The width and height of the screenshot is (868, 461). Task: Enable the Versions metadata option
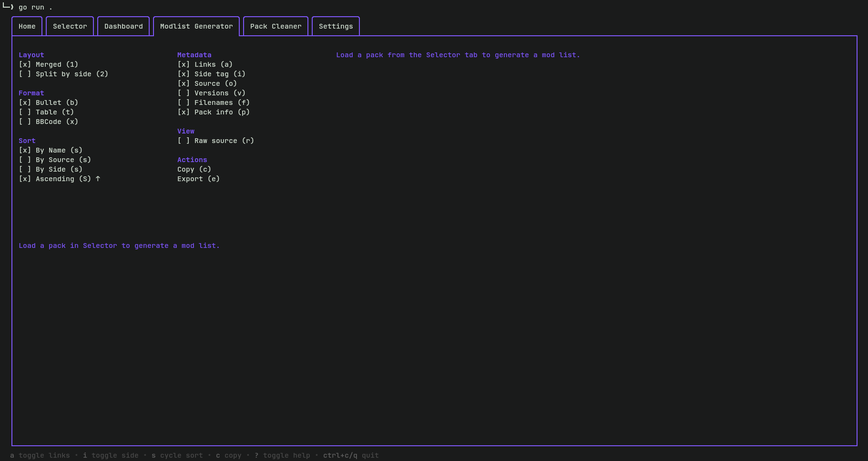pos(211,93)
